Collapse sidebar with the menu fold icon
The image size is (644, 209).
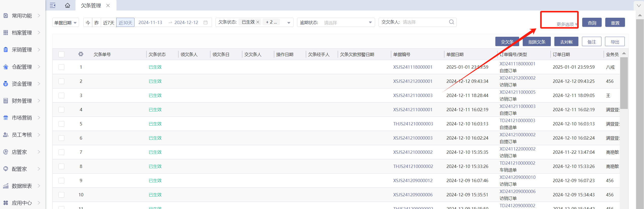pos(53,5)
